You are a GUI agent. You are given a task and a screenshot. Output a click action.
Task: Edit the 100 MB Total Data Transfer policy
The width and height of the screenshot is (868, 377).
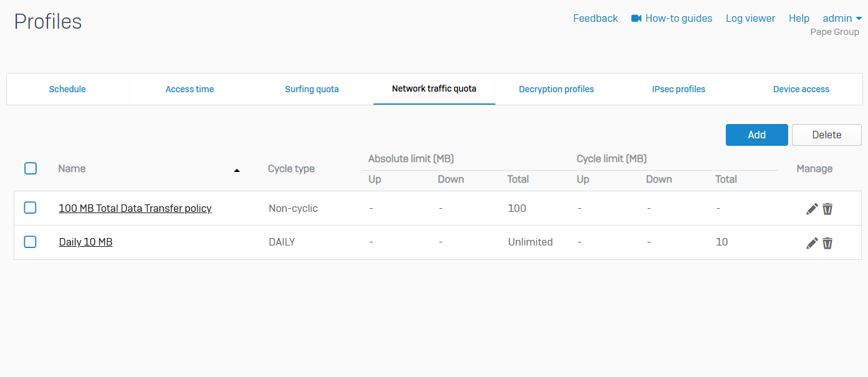812,209
